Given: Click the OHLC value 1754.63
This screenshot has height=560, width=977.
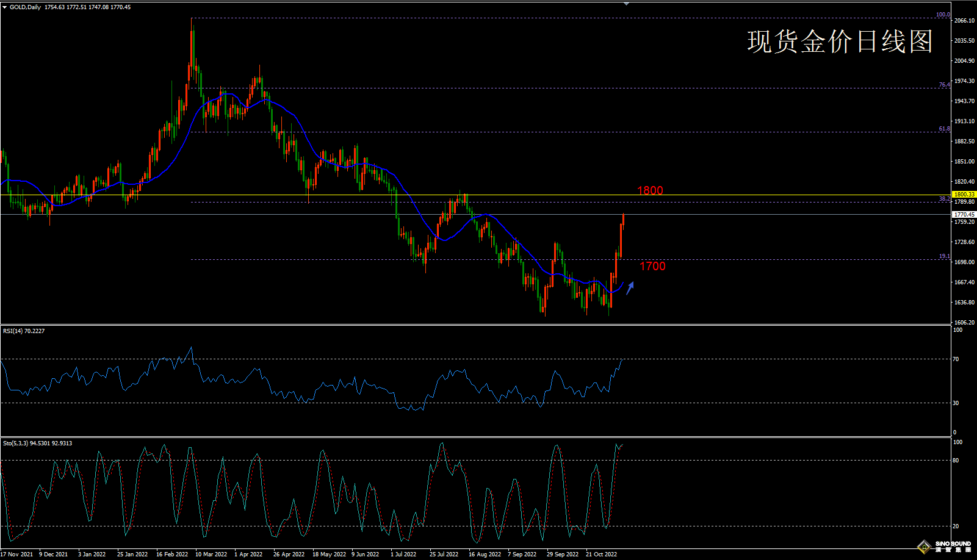Looking at the screenshot, I should pos(53,7).
